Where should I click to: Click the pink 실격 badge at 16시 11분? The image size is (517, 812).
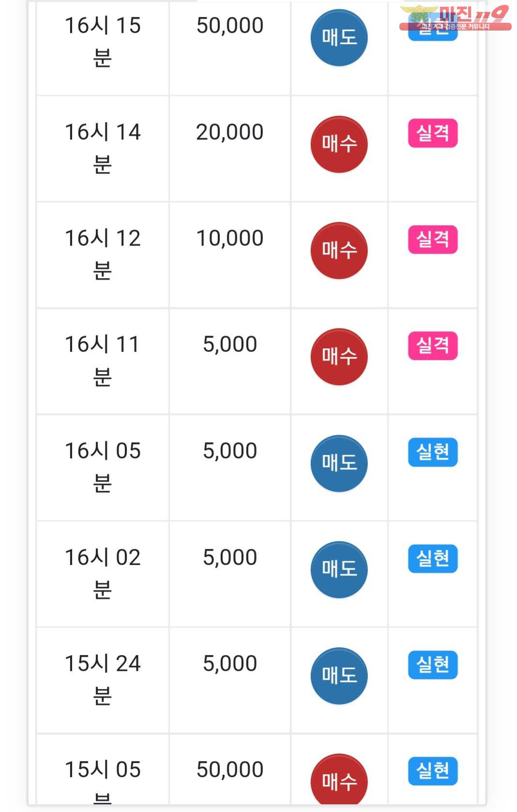click(433, 345)
